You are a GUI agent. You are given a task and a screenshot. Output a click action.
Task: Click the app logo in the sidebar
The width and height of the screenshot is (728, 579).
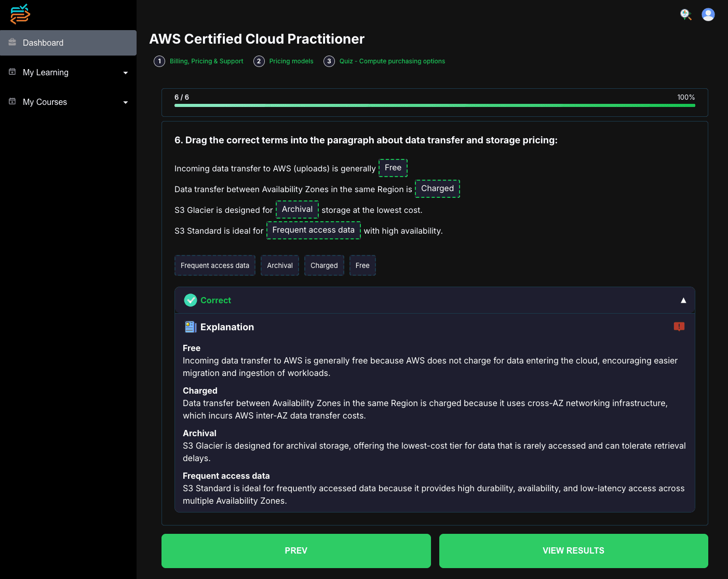(20, 14)
